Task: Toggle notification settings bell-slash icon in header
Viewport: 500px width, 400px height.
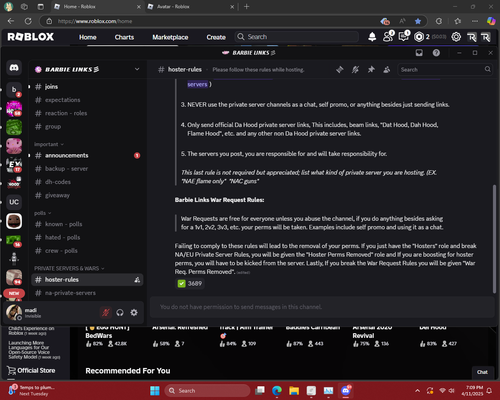Action: coord(355,70)
